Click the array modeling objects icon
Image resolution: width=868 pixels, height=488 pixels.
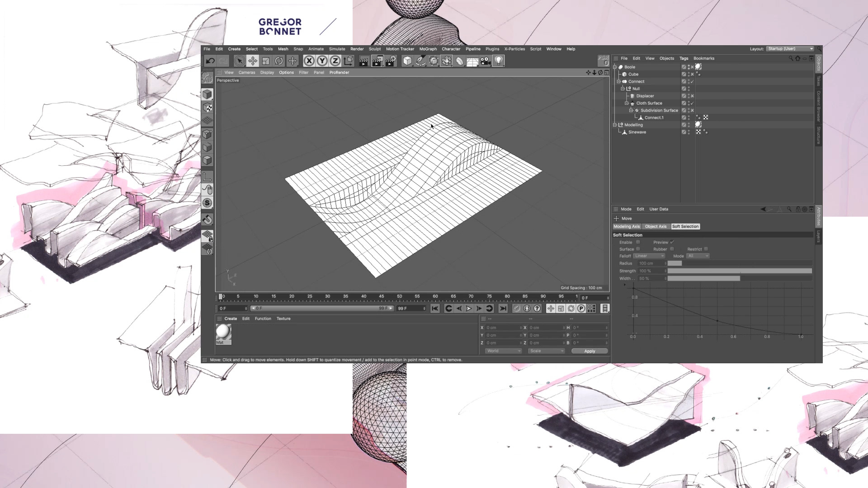click(x=447, y=61)
